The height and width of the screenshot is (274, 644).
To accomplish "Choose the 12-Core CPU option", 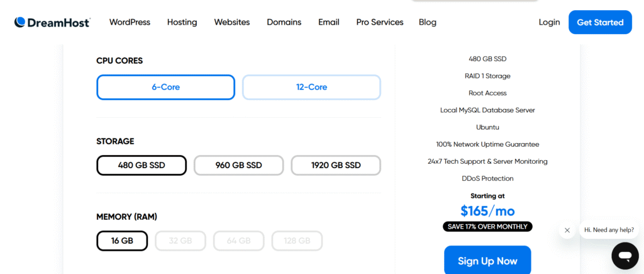I will 311,87.
